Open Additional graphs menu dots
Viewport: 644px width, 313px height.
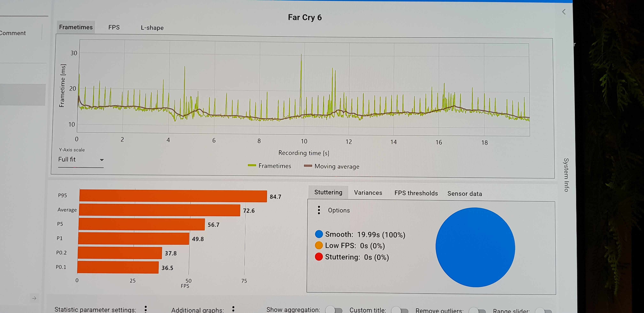pyautogui.click(x=233, y=309)
